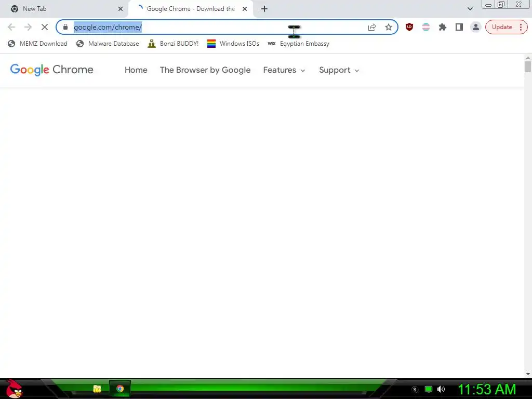Show hidden tray icons arrow
Image resolution: width=532 pixels, height=399 pixels.
click(x=415, y=390)
